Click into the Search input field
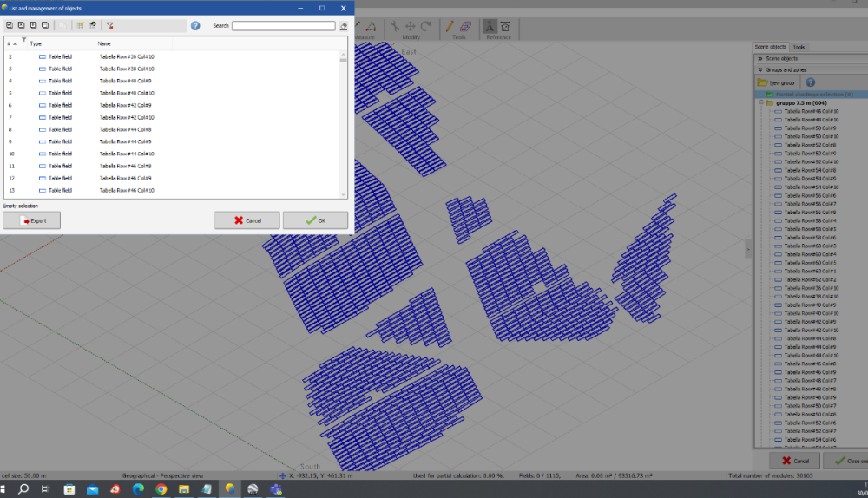 283,26
